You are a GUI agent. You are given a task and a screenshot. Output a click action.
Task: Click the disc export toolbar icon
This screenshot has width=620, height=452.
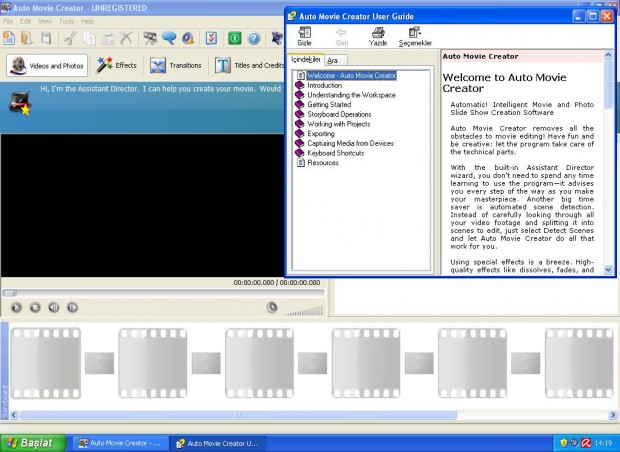click(x=188, y=38)
